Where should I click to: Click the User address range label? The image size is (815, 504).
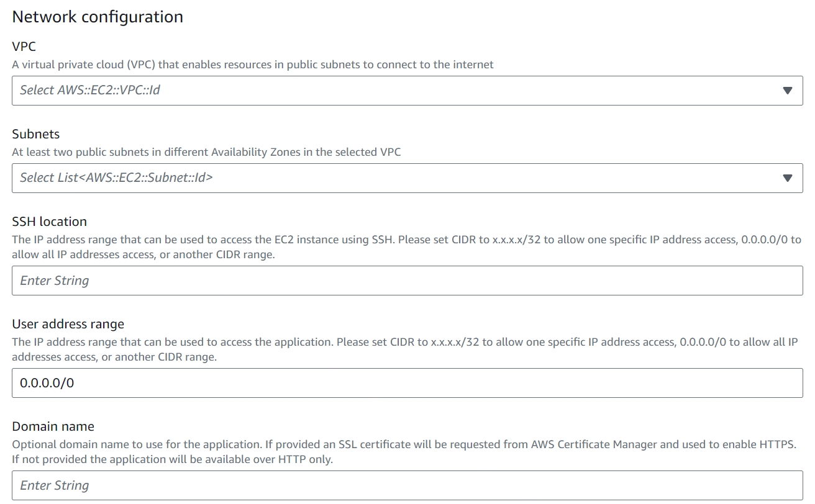68,324
